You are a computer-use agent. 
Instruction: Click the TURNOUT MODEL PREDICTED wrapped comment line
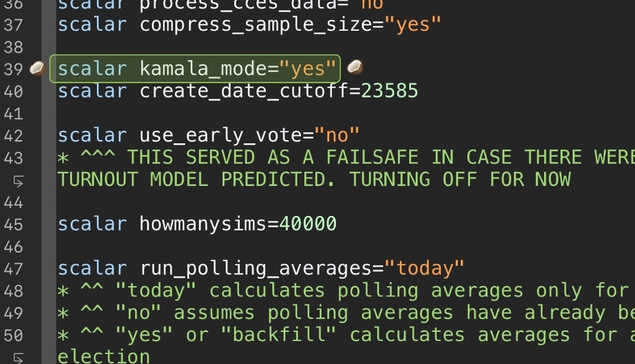(314, 179)
